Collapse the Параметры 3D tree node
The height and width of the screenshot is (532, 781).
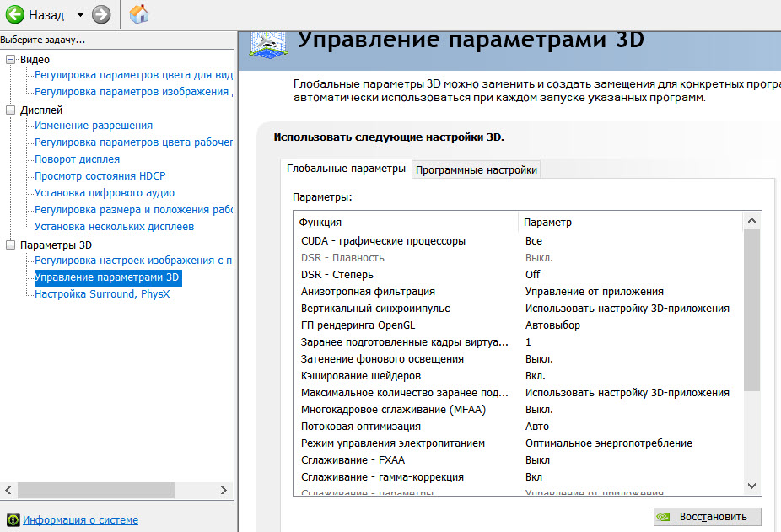click(10, 245)
